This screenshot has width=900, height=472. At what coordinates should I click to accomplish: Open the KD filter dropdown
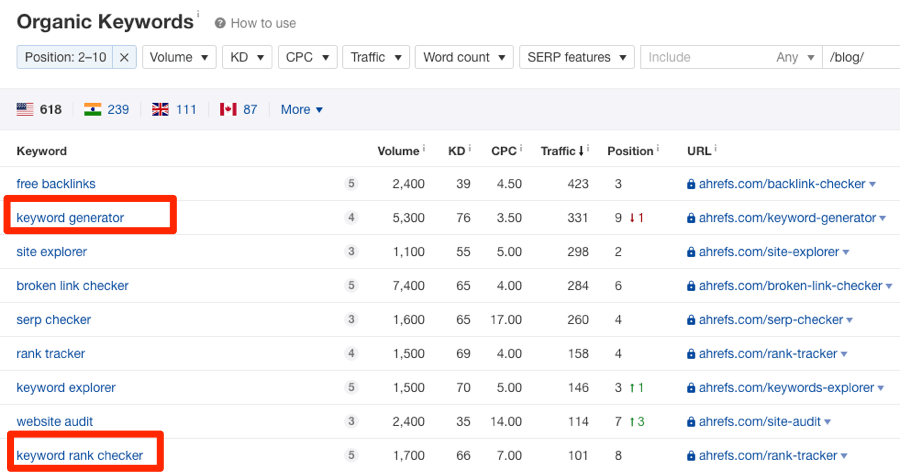[x=247, y=57]
